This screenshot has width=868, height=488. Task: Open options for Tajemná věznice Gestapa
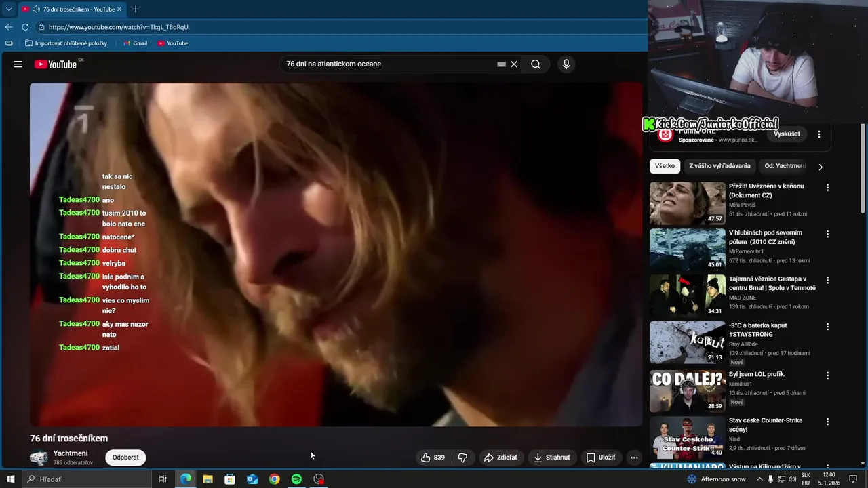[827, 280]
